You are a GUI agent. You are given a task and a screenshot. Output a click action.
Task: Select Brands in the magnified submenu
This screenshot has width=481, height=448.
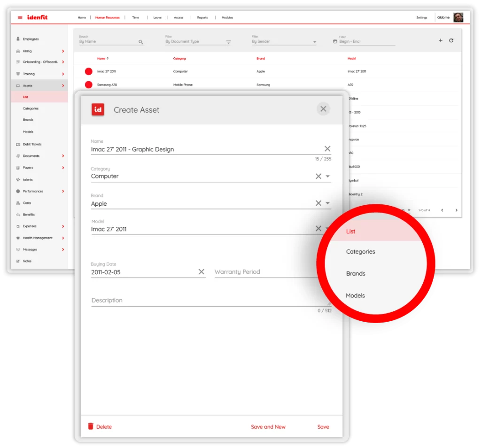[x=356, y=273]
